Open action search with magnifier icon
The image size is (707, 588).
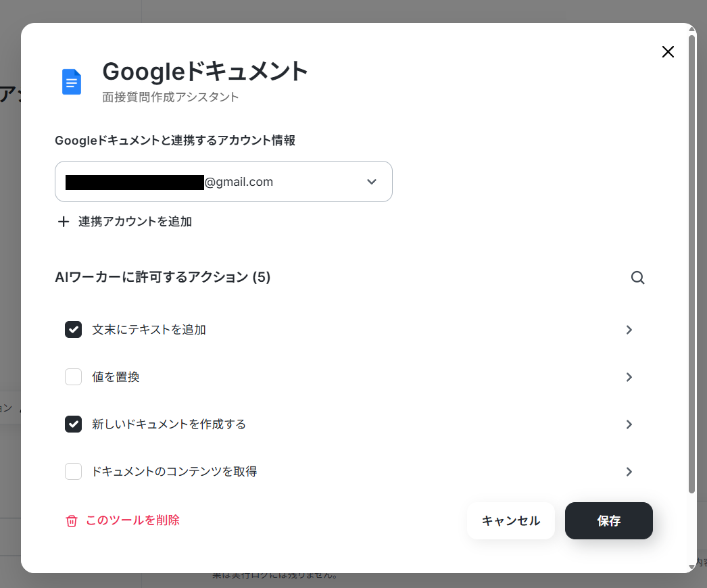click(637, 277)
